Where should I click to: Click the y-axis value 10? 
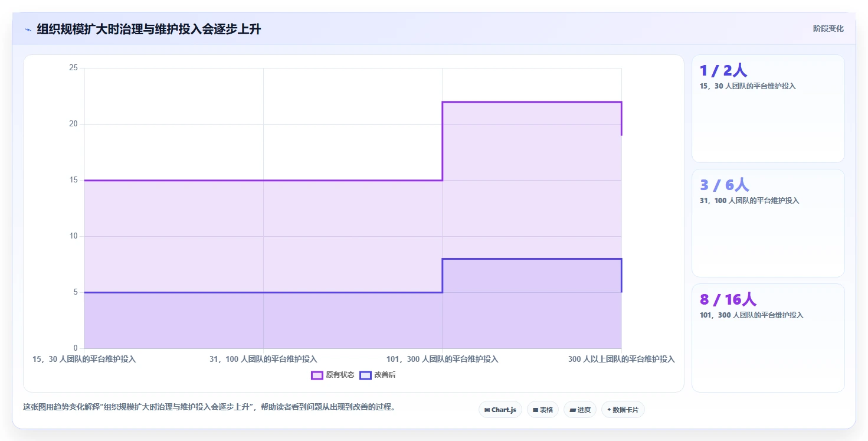click(74, 236)
